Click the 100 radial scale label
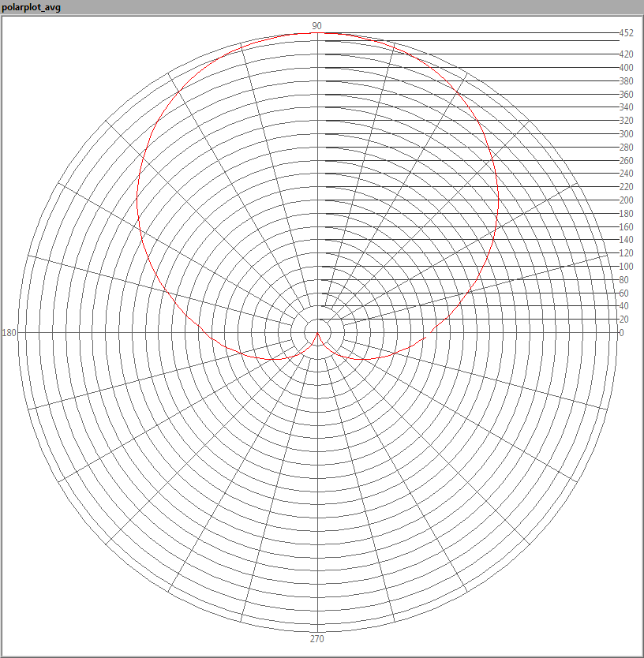The image size is (644, 658). (x=626, y=267)
